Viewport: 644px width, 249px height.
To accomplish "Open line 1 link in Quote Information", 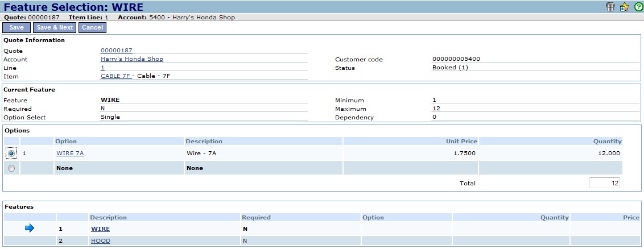I will point(102,68).
